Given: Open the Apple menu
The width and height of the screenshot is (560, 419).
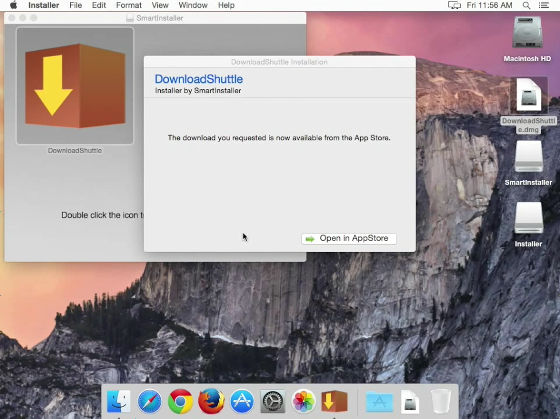Looking at the screenshot, I should point(13,5).
